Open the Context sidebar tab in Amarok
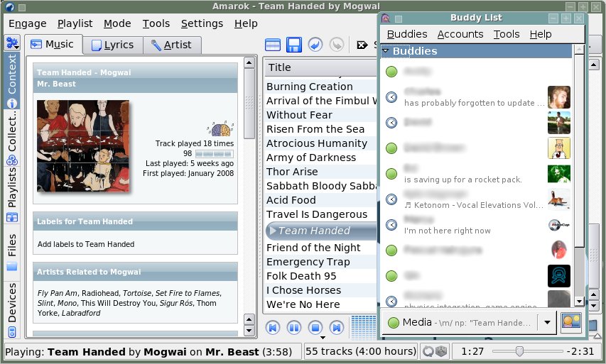Screen dimensions: 606x364 coord(12,80)
